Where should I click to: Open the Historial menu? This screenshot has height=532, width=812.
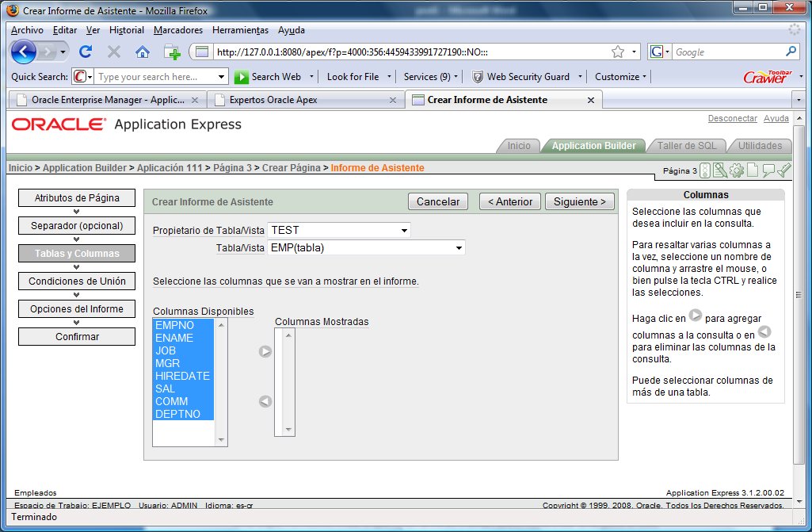127,30
